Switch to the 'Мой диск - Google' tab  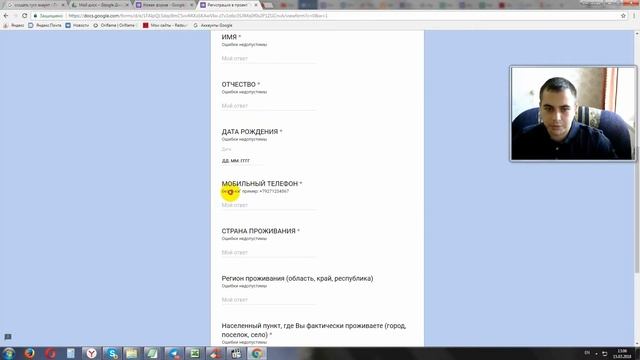click(100, 5)
